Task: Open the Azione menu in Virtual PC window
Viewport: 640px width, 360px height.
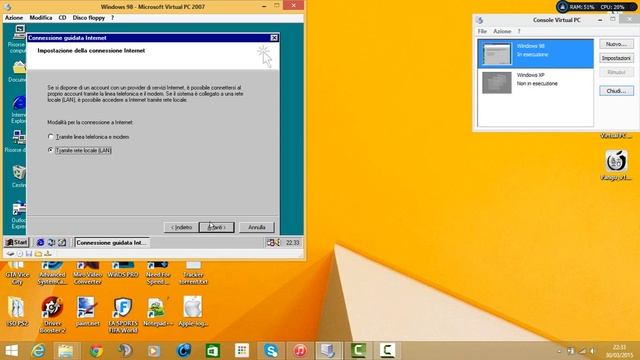Action: pyautogui.click(x=14, y=18)
